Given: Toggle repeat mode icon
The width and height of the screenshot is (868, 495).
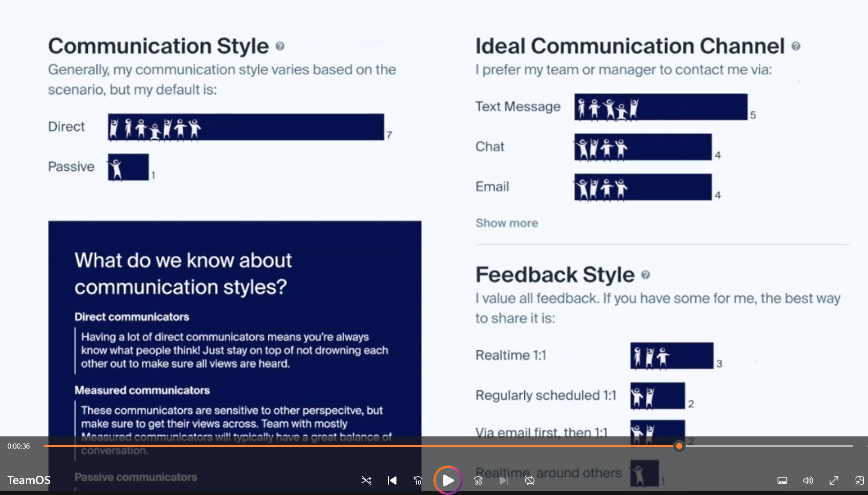Looking at the screenshot, I should coord(529,480).
